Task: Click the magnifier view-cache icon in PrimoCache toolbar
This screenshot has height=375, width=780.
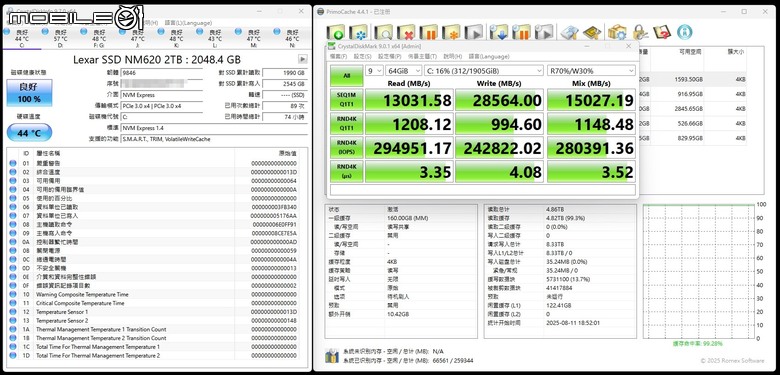Action: coord(383,33)
